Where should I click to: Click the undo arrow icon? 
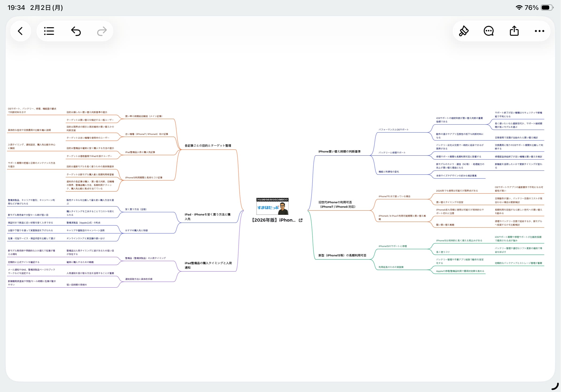click(x=76, y=31)
